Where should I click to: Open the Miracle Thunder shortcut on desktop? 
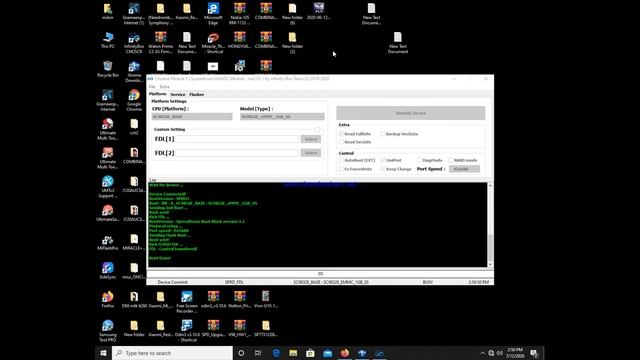point(213,43)
